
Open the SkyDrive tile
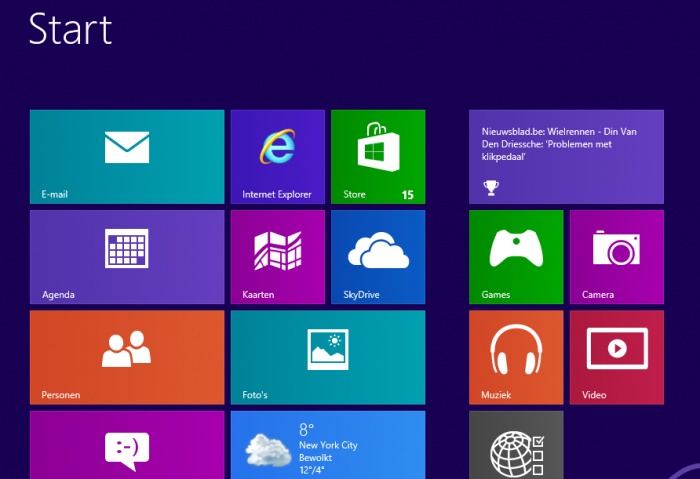click(x=378, y=257)
